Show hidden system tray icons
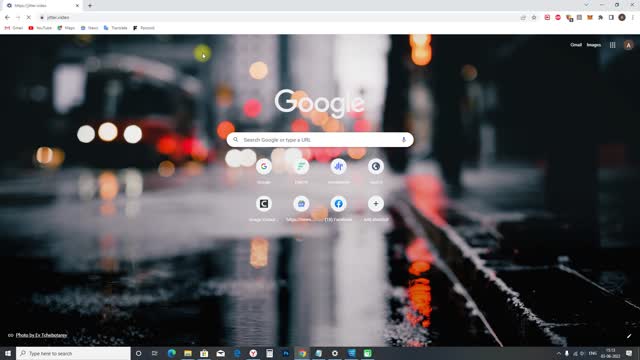 point(559,353)
